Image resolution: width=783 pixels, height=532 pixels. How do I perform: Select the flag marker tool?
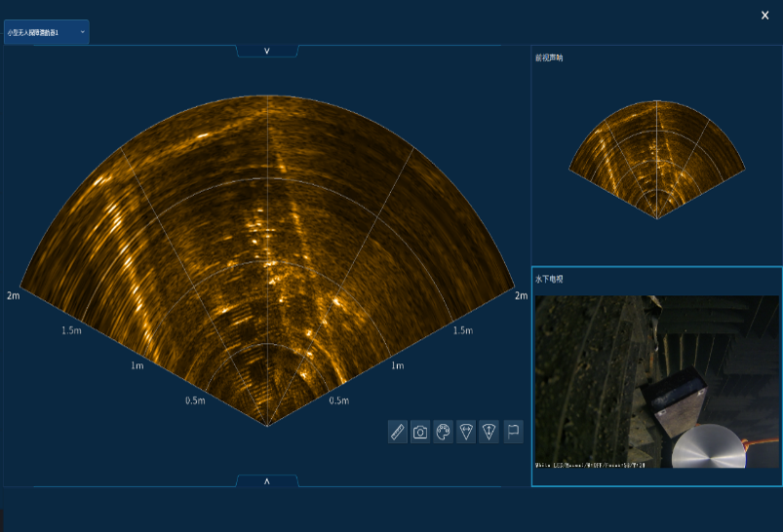point(513,432)
